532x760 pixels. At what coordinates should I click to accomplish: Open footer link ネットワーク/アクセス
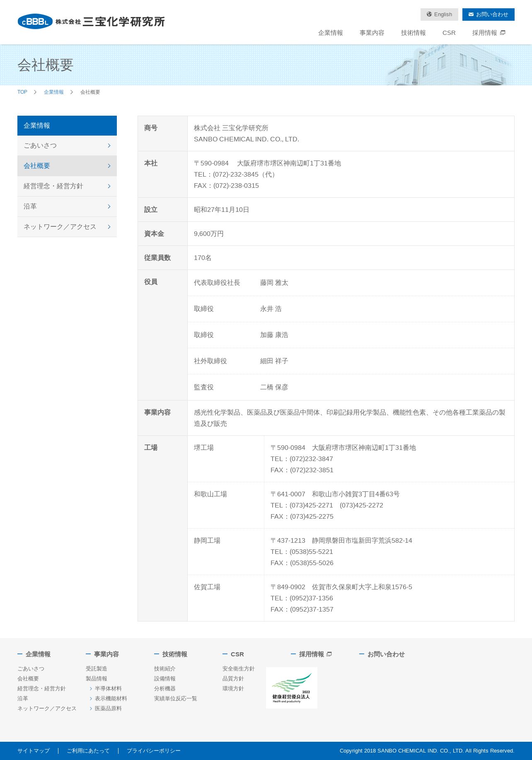[x=47, y=709]
